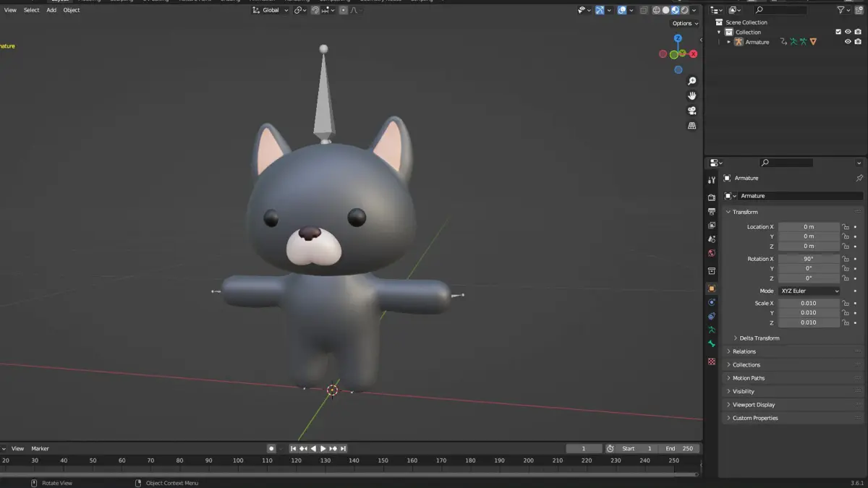Open the outliner filter dropdown
868x488 pixels.
pos(843,10)
